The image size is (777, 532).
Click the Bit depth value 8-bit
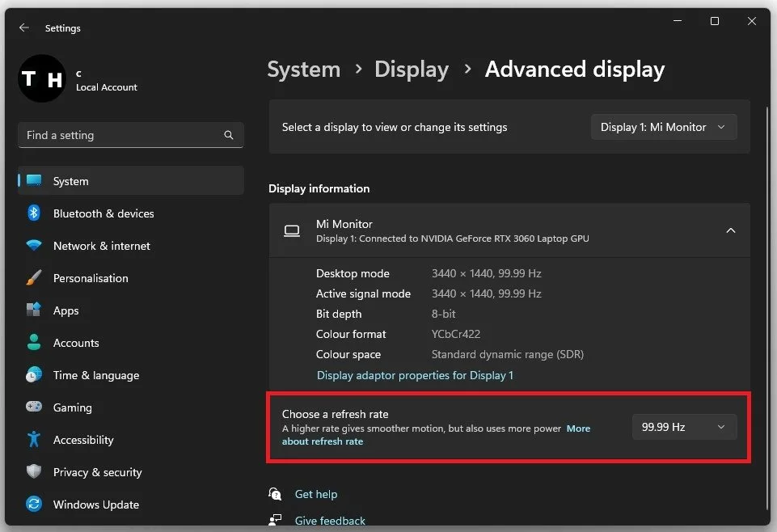pos(443,314)
